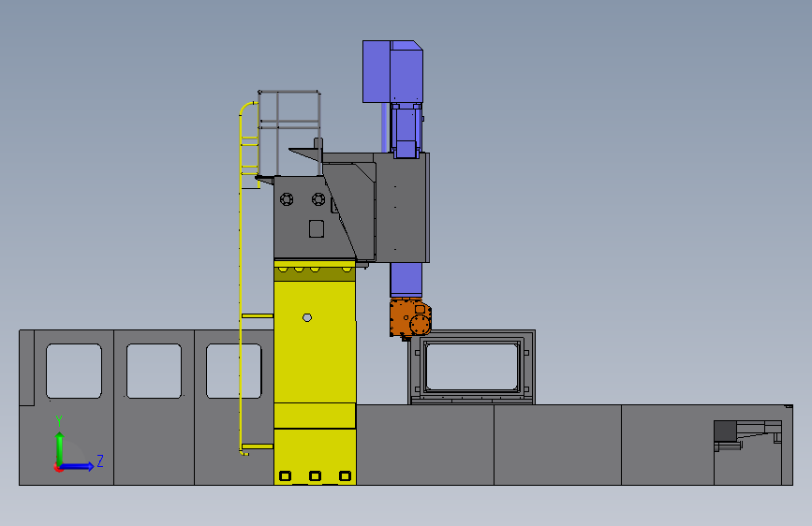This screenshot has width=812, height=526.
Task: Click the 'Y' axis label
Action: pyautogui.click(x=59, y=420)
